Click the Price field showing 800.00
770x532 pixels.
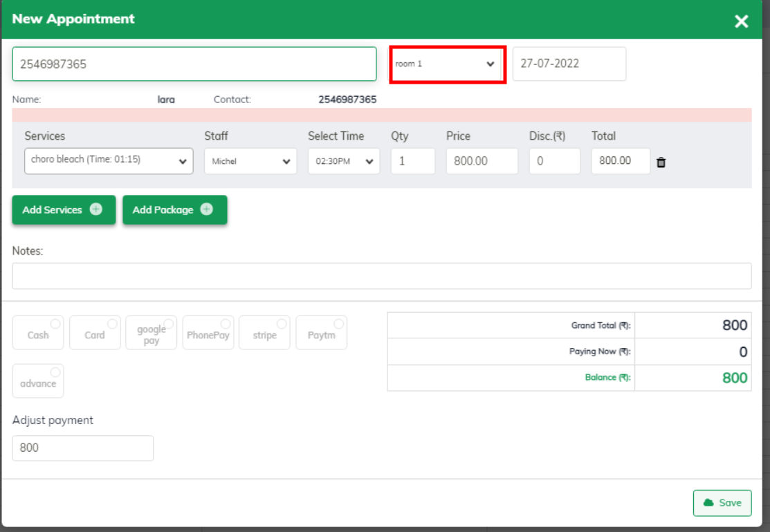(482, 161)
